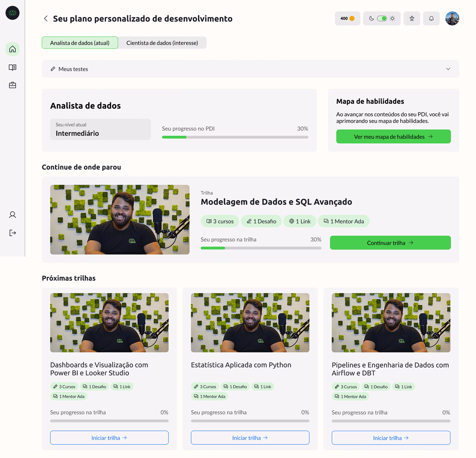Go back using the header arrow
Screen dimensions: 476x458
[46, 18]
